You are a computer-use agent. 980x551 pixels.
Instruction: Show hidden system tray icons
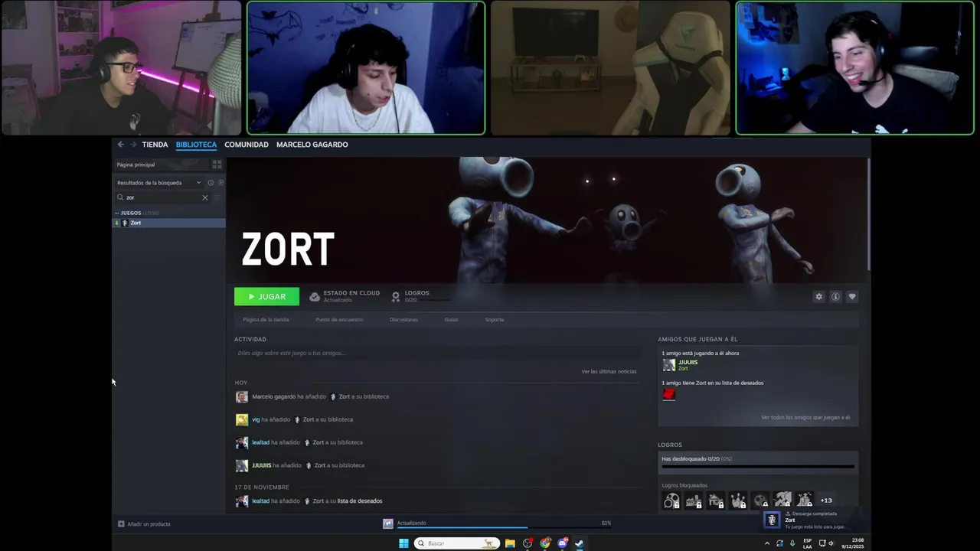pyautogui.click(x=767, y=543)
